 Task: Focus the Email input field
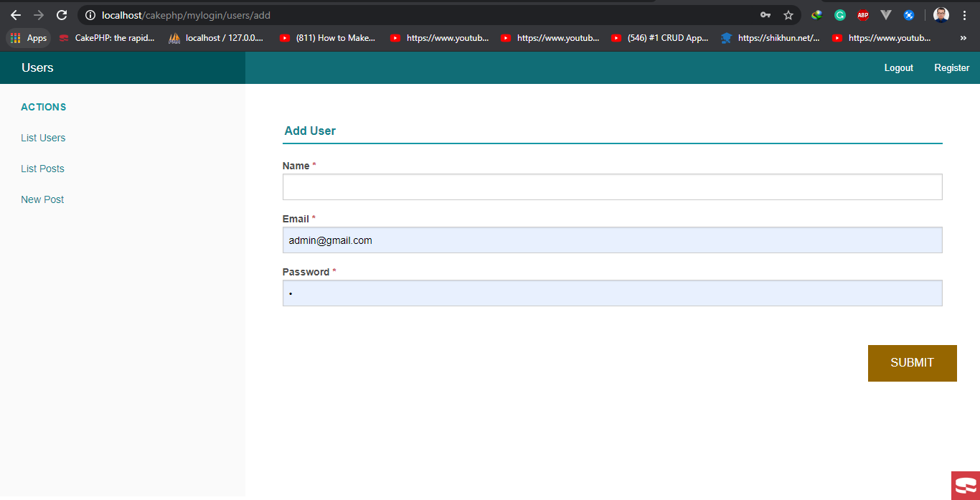pos(612,240)
